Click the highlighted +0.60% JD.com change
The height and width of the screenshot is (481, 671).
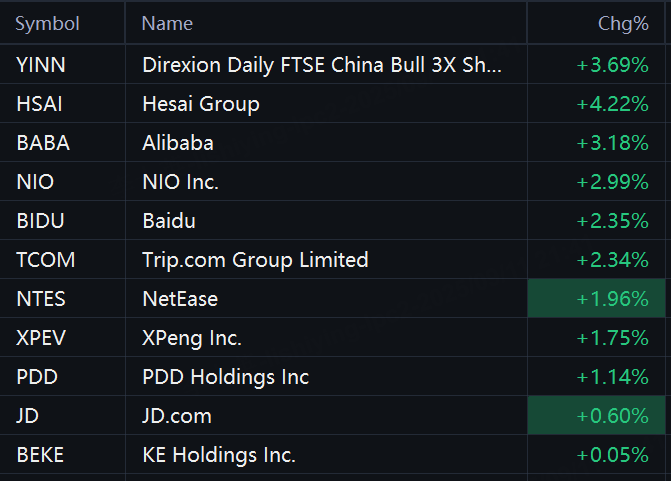tap(597, 415)
